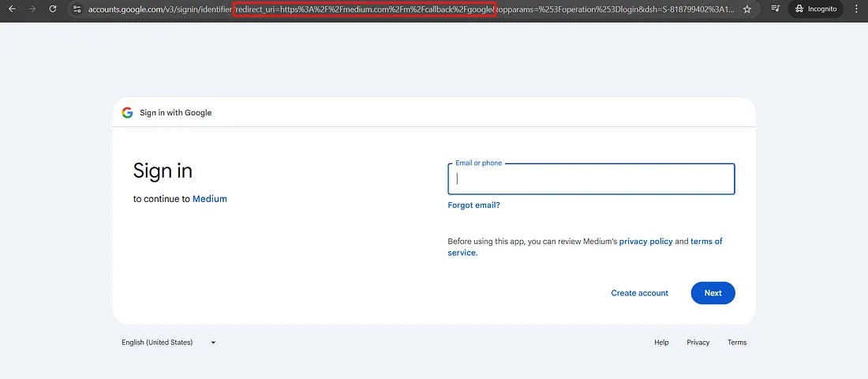The image size is (868, 379).
Task: Open the terms of service link
Action: 586,247
